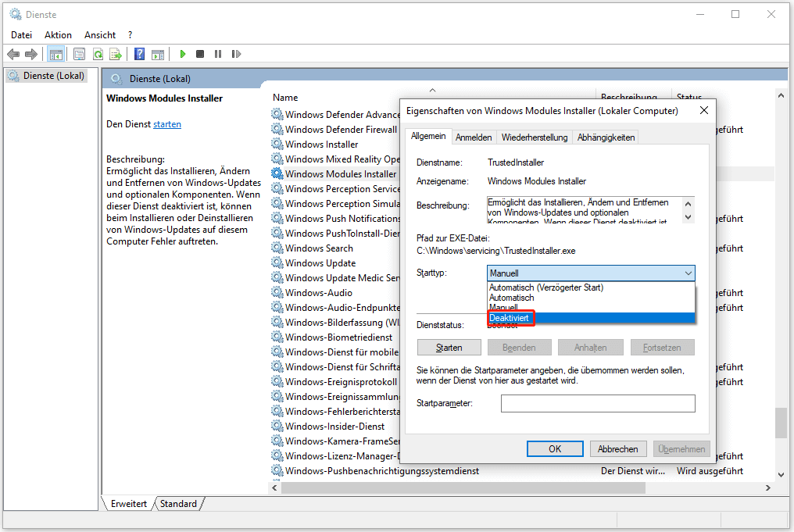The image size is (794, 532).
Task: Click gear icon of Windows Update row
Action: tap(277, 262)
